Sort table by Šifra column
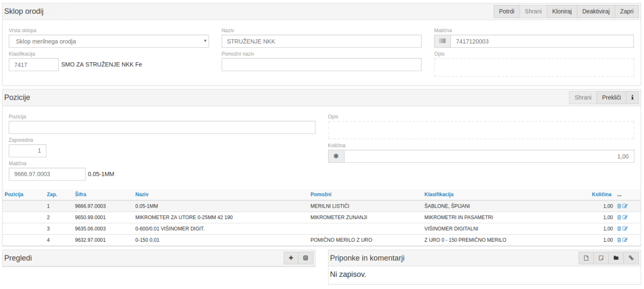 80,195
